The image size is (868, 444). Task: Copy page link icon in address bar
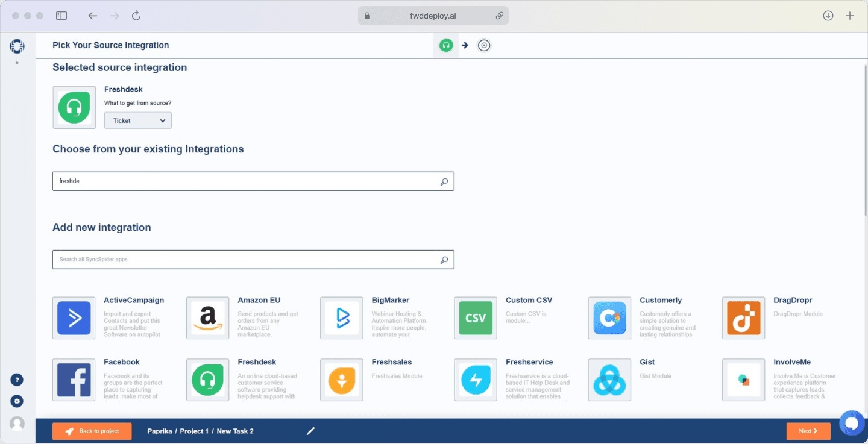coord(499,16)
